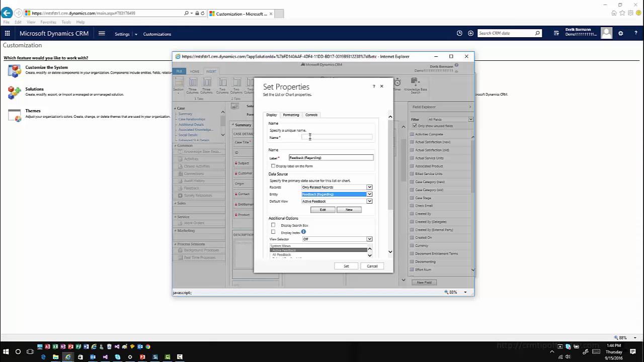Click the Case Stage field in Field Explorer
The width and height of the screenshot is (644, 362).
(x=423, y=198)
